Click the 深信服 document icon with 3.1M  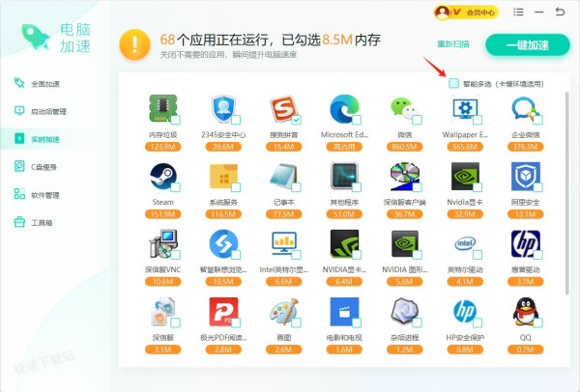coord(162,312)
